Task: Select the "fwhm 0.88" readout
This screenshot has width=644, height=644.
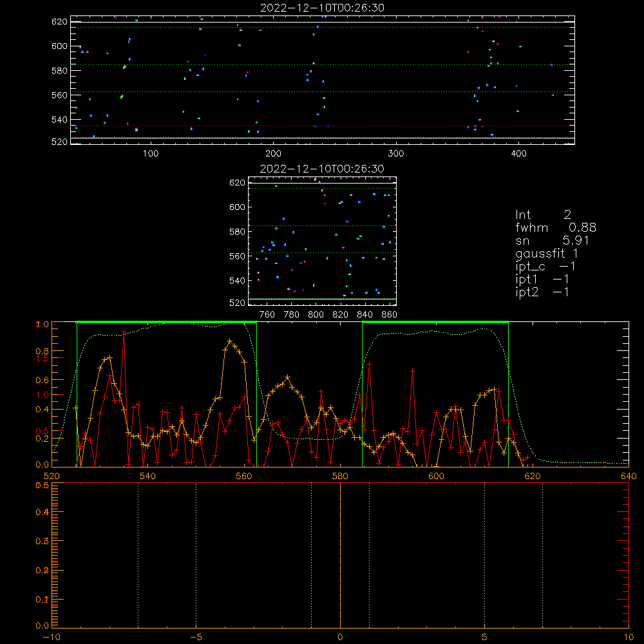Action: click(556, 227)
